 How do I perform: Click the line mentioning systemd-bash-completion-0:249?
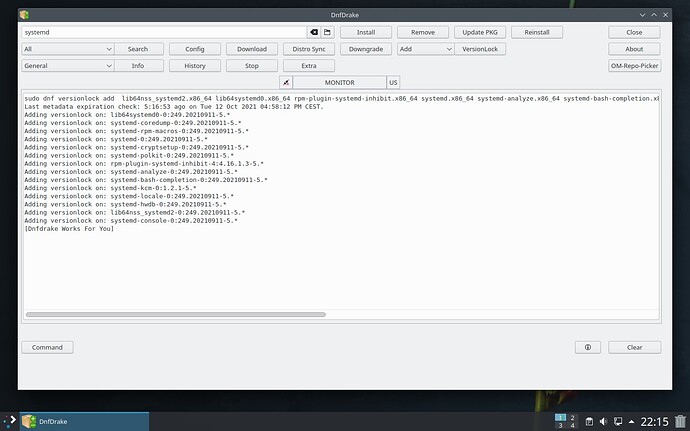(x=146, y=180)
